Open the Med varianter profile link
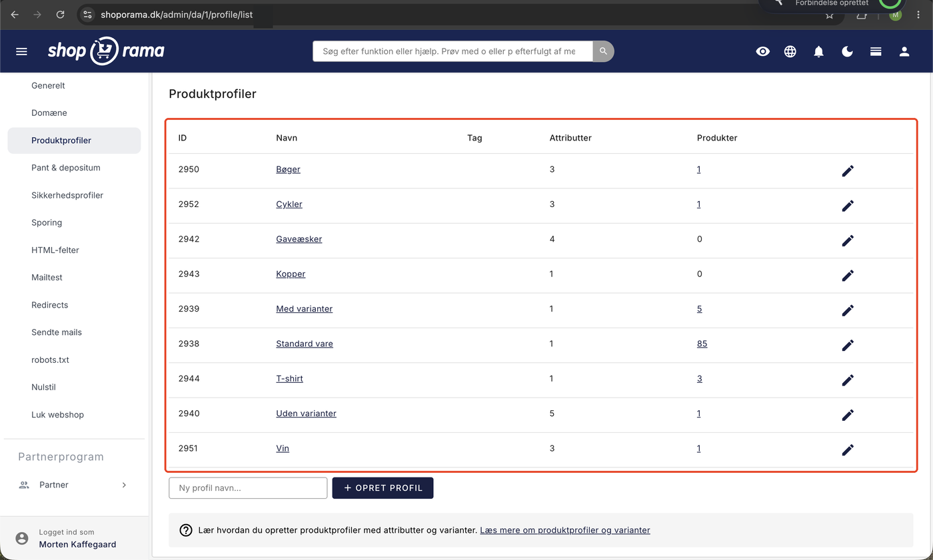 click(x=305, y=309)
